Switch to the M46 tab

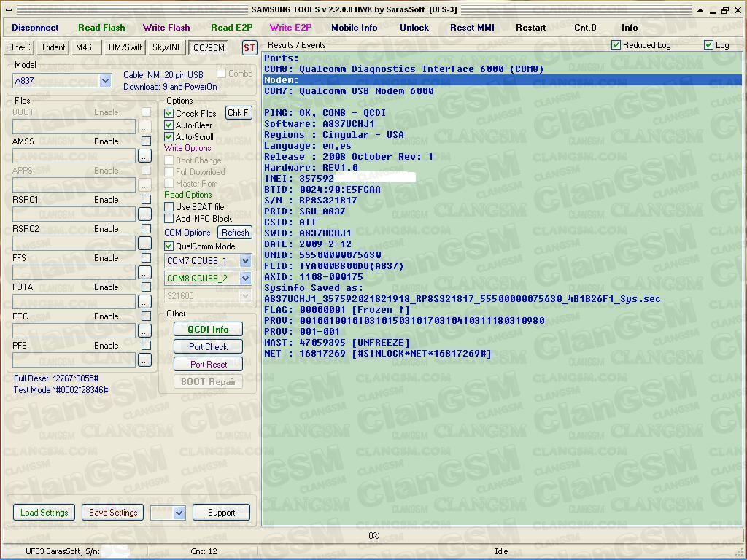85,47
